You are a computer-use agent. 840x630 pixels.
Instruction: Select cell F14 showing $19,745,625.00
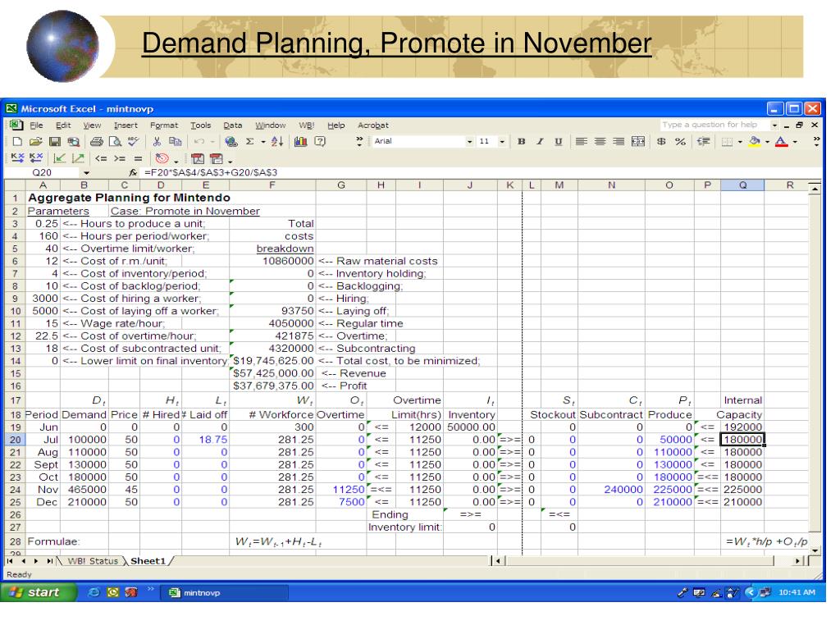[272, 361]
